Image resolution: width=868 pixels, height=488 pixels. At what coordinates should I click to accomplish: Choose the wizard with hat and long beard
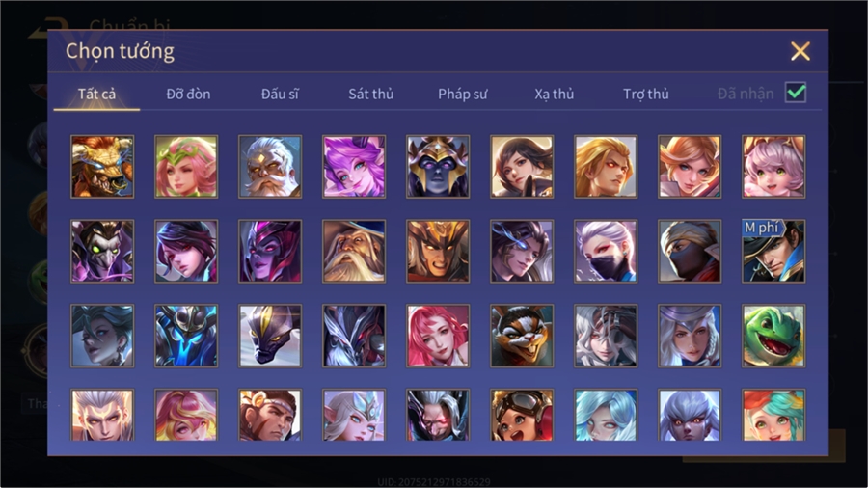[354, 251]
